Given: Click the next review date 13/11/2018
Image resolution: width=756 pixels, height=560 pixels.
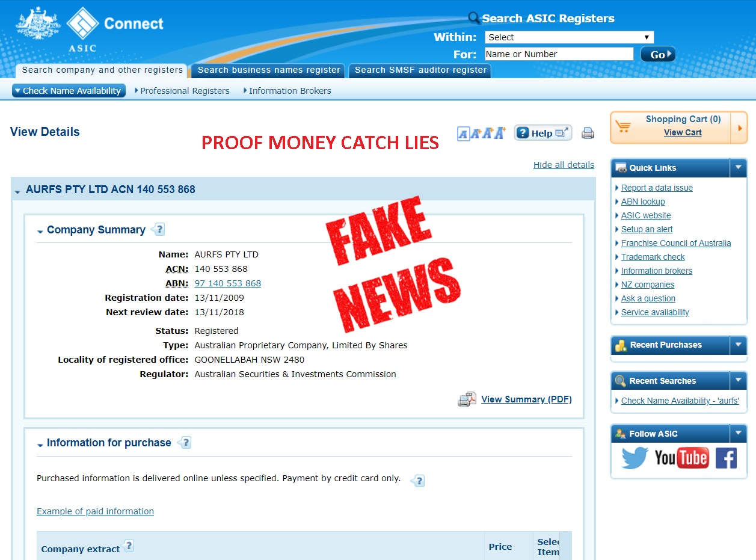Looking at the screenshot, I should [220, 312].
